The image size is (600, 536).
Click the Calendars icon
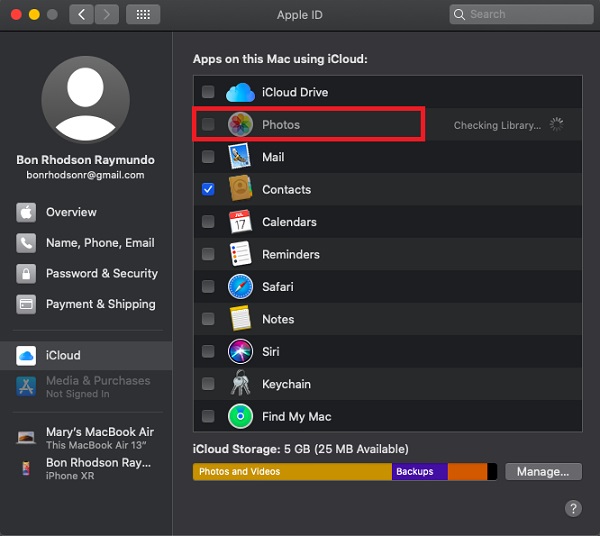pos(240,222)
